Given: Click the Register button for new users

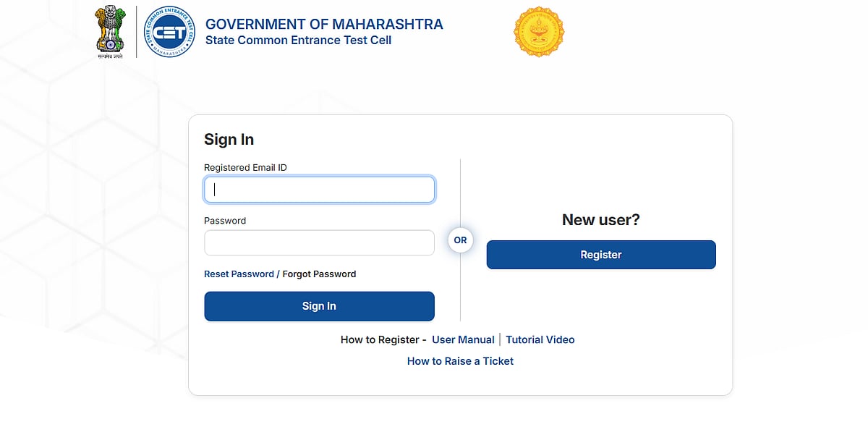Looking at the screenshot, I should (601, 255).
